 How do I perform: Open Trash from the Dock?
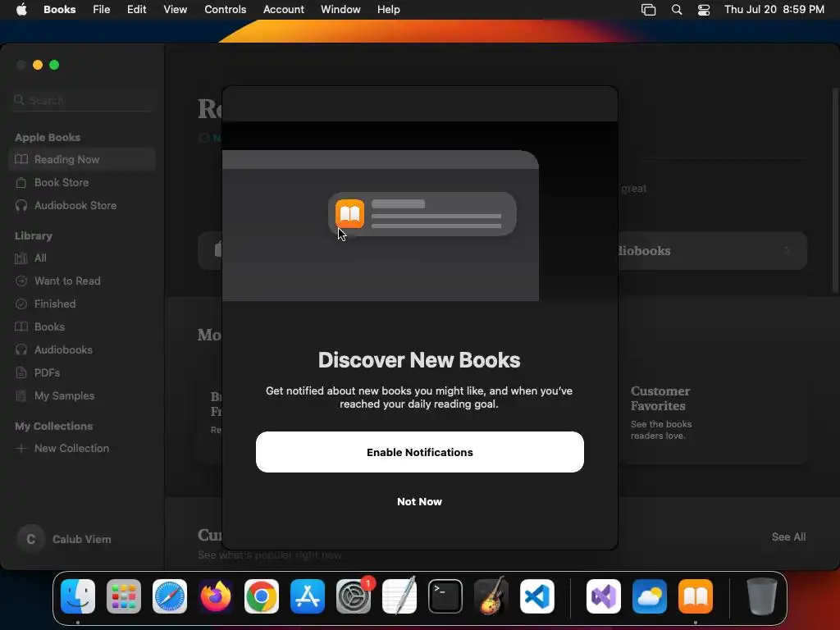(x=762, y=596)
